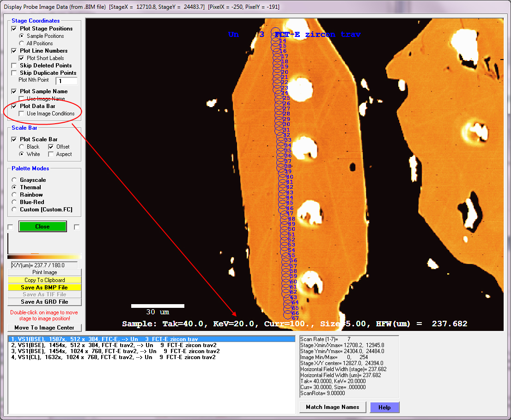Toggle the scale bar Offset checkbox
511x420 pixels.
click(x=51, y=147)
